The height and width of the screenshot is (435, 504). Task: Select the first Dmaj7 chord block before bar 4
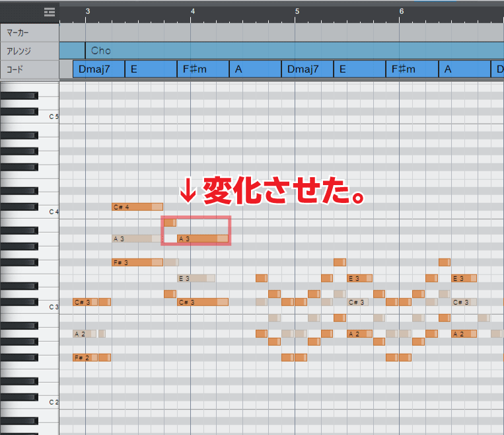[x=98, y=69]
